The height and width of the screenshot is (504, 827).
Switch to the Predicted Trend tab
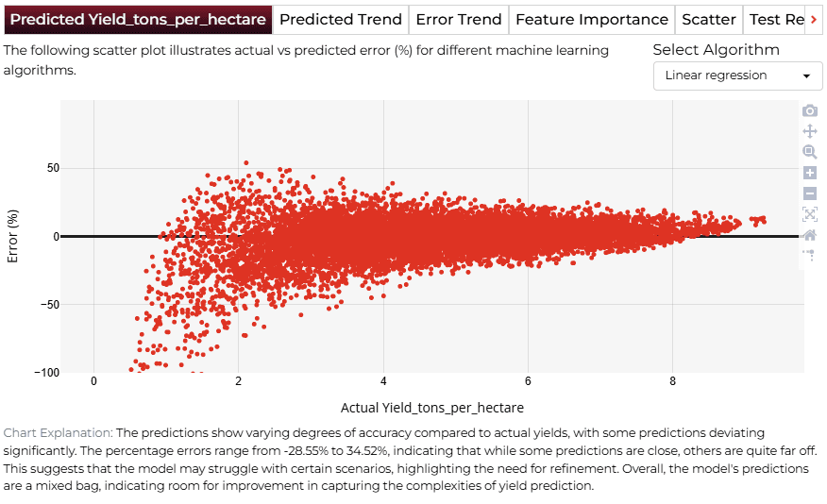(x=340, y=20)
